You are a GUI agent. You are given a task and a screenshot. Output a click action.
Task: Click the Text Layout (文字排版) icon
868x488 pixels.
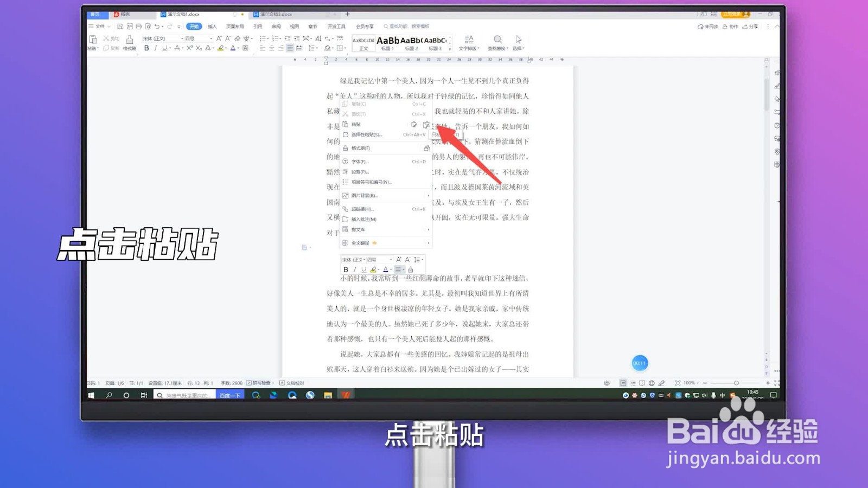[x=469, y=40]
